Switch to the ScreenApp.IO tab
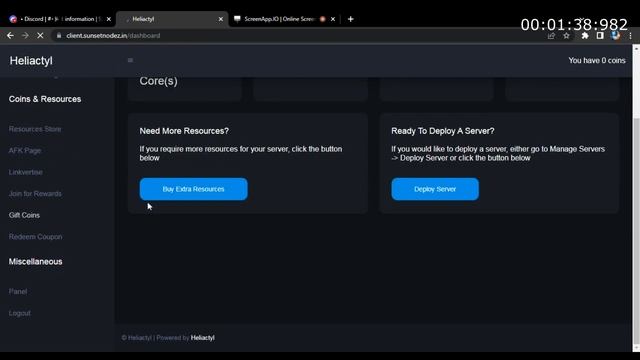640x360 pixels. point(284,19)
